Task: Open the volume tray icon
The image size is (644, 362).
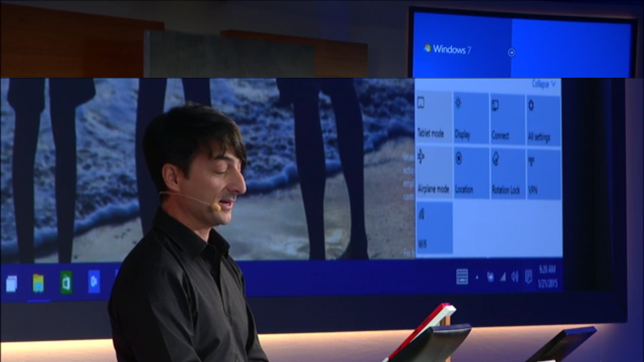Action: (x=515, y=277)
